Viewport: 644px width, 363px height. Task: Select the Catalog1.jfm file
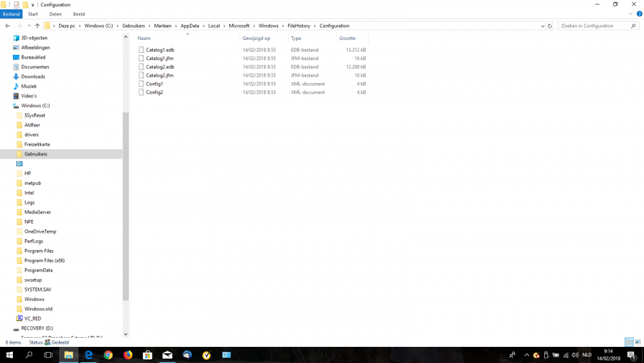tap(159, 59)
